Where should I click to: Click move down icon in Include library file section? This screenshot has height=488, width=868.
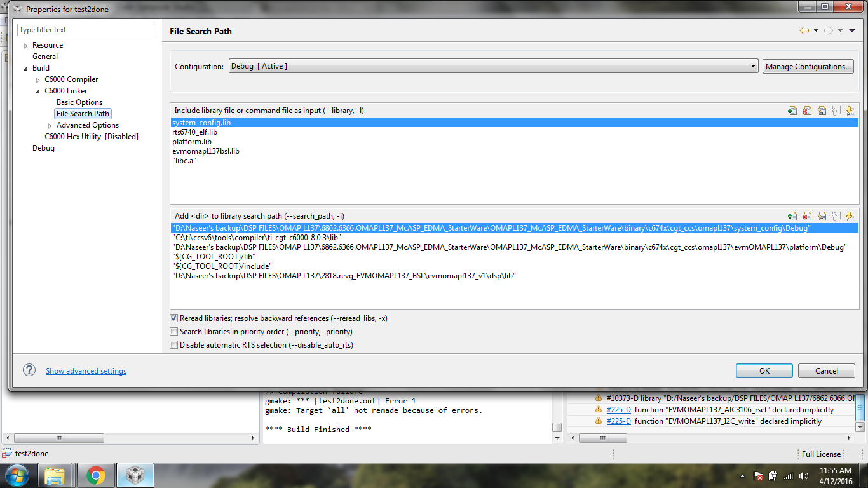[x=850, y=111]
